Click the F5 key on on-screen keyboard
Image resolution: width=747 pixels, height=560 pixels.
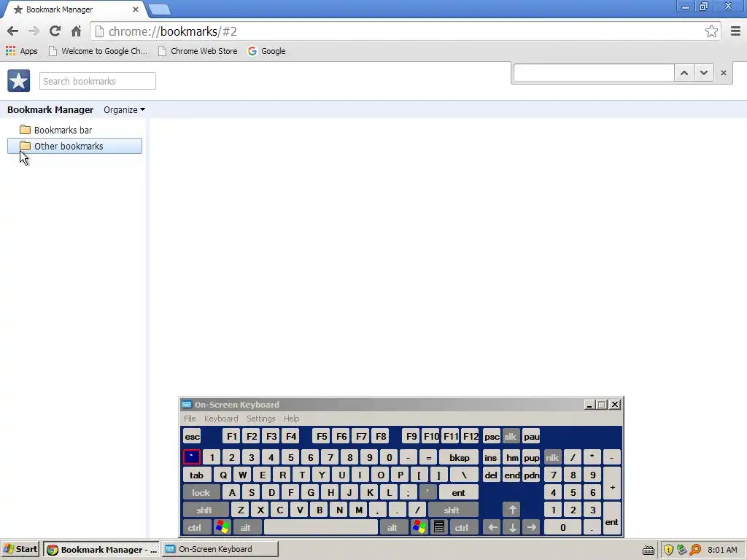322,437
